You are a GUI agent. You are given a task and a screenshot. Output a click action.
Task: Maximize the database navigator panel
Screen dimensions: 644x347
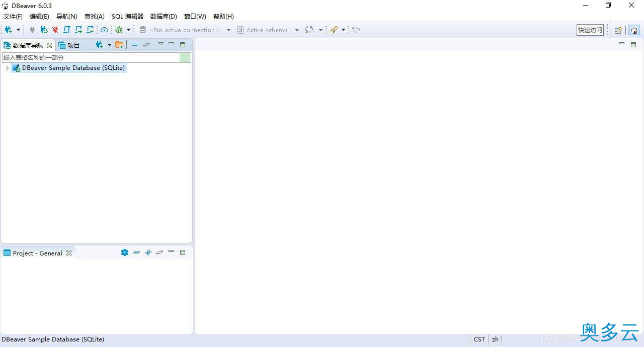coord(183,44)
